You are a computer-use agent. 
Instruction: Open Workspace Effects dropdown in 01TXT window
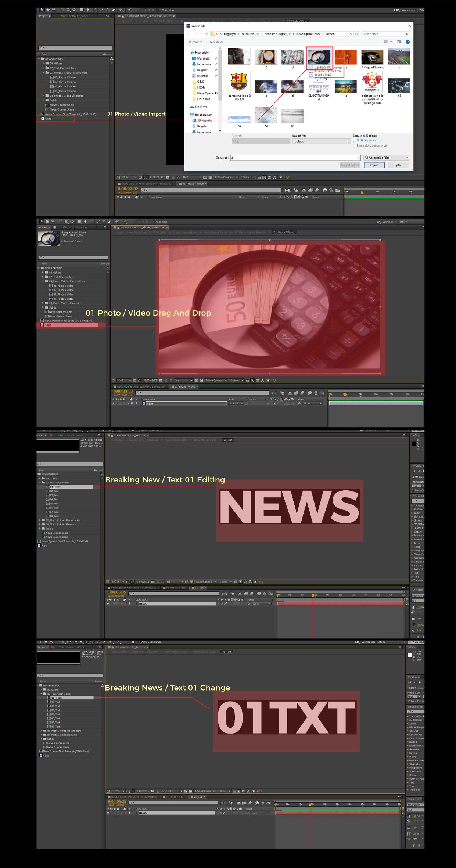click(391, 642)
